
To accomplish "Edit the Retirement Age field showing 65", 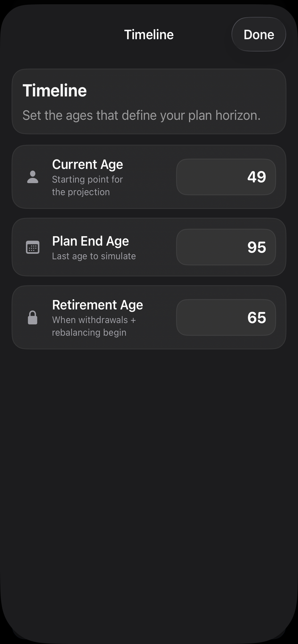I will [226, 317].
